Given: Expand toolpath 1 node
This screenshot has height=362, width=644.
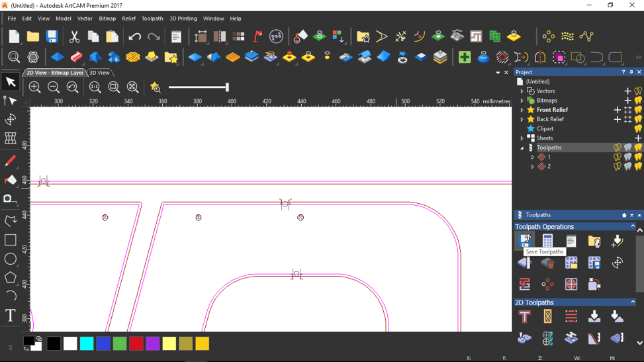Looking at the screenshot, I should coord(533,158).
